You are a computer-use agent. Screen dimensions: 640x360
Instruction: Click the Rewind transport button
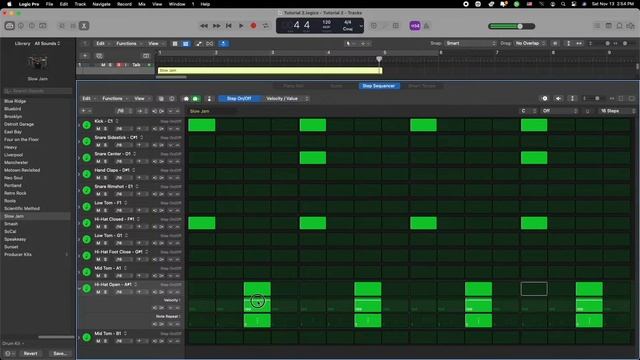[204, 26]
